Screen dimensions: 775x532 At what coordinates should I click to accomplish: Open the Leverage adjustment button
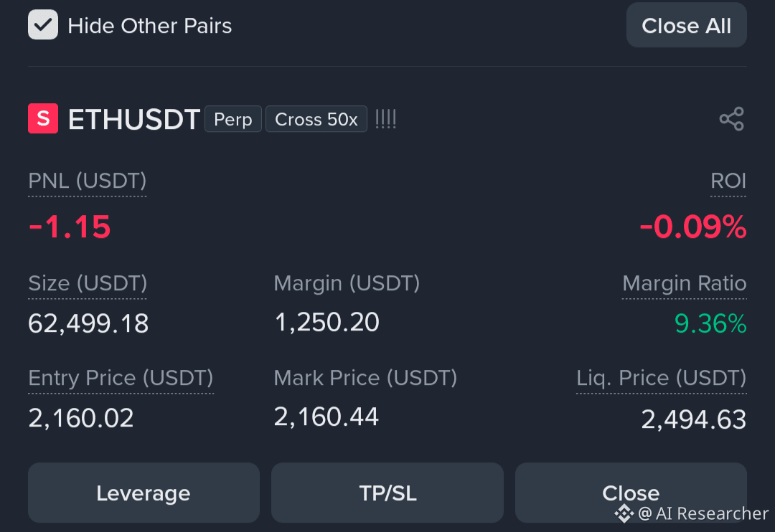click(144, 493)
